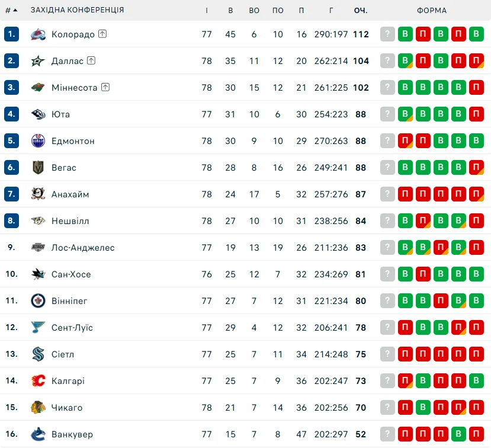
Task: Click the ФОРМА column header
Action: click(x=432, y=10)
